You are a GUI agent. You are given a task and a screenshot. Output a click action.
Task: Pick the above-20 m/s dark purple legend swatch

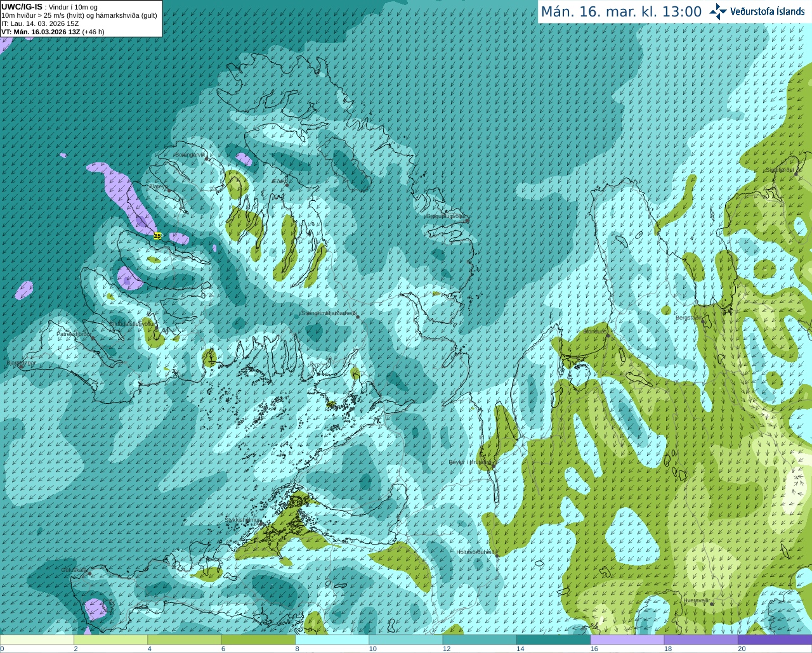[x=775, y=640]
